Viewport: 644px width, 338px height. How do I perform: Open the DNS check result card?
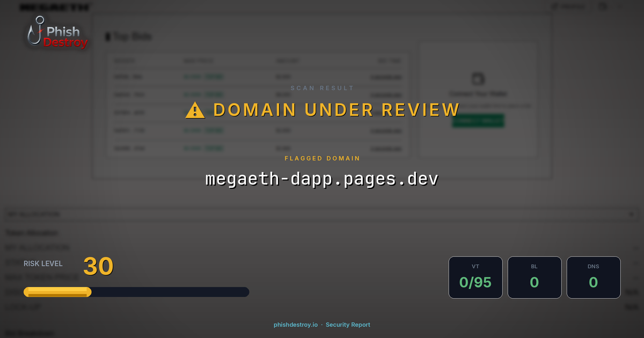click(x=594, y=277)
